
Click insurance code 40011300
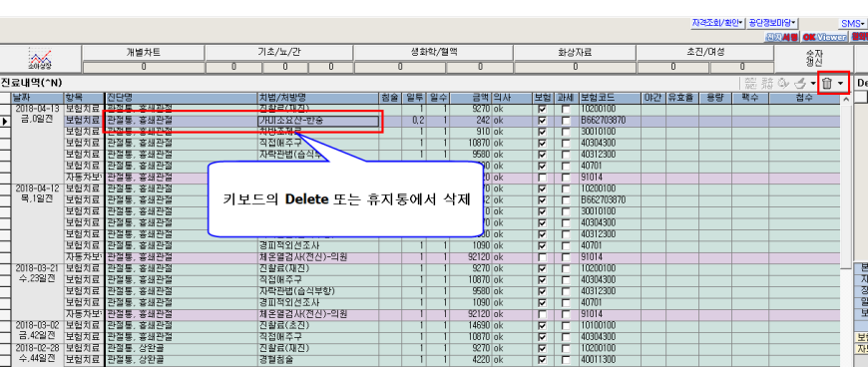[x=609, y=360]
